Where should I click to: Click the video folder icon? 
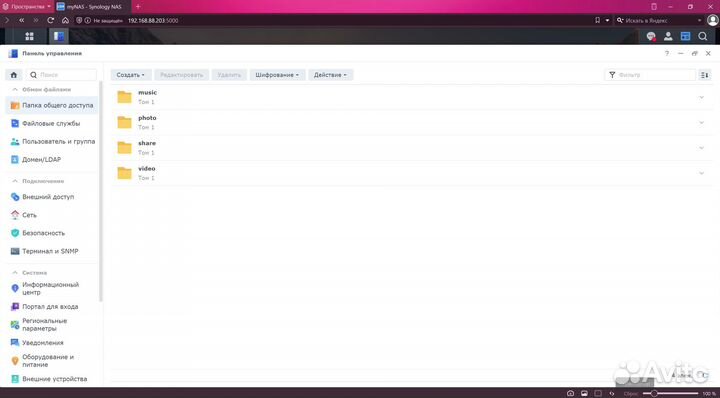pyautogui.click(x=124, y=173)
